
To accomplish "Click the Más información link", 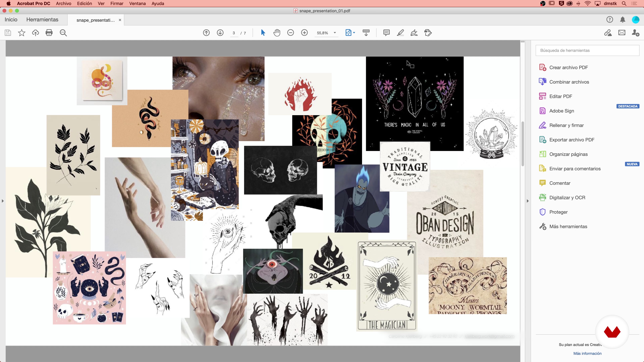I will coord(587,353).
